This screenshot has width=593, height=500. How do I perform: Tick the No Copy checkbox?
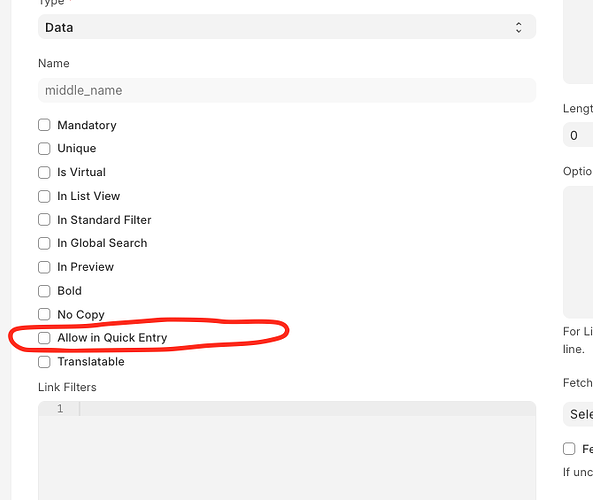[x=44, y=314]
